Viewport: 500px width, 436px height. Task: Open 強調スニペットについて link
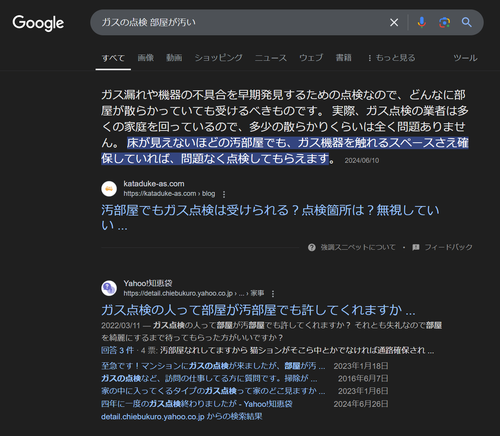point(358,247)
